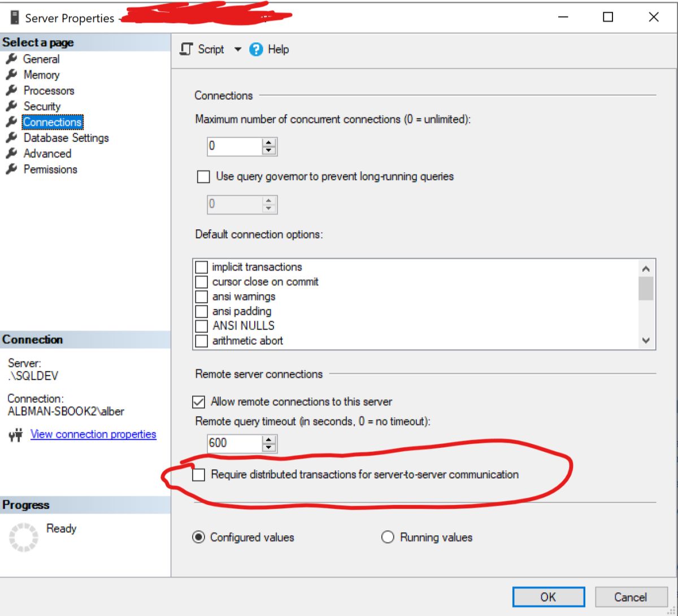Click the Cancel button
This screenshot has width=678, height=616.
point(631,597)
